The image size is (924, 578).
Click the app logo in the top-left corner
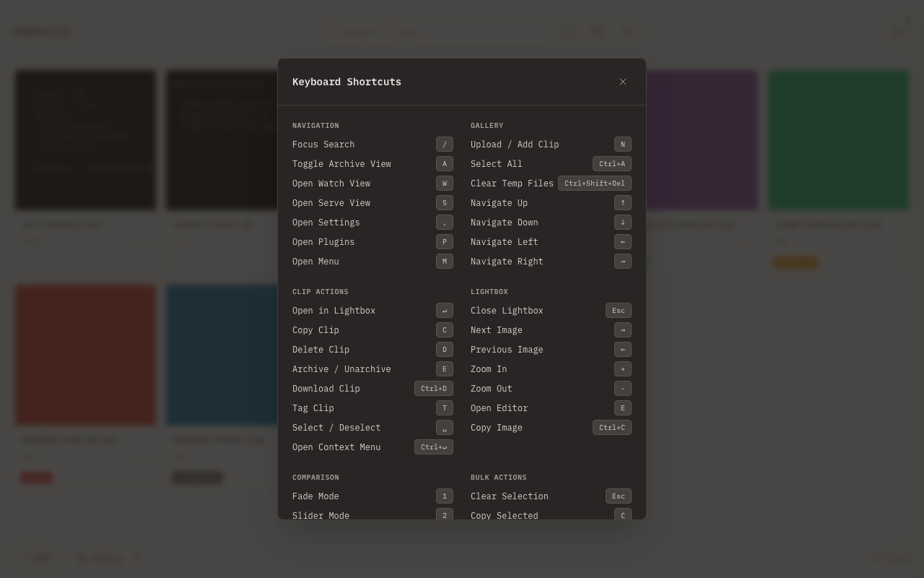[42, 32]
